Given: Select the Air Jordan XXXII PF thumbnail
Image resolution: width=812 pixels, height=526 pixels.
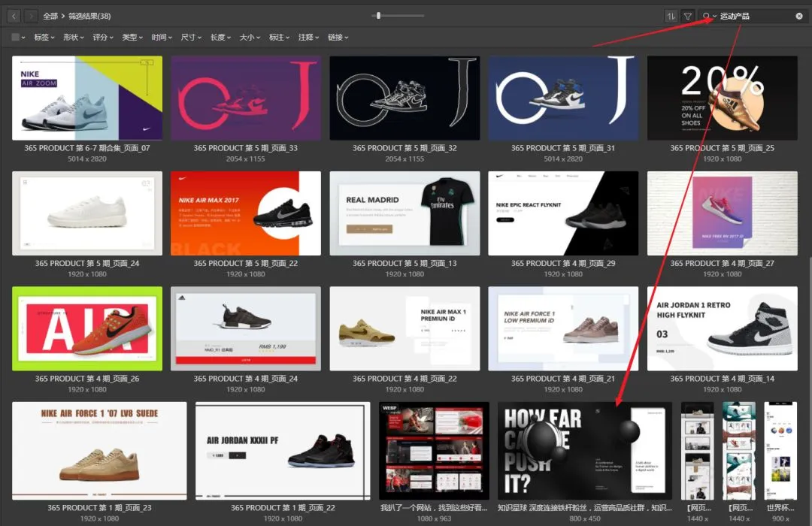Looking at the screenshot, I should click(283, 451).
